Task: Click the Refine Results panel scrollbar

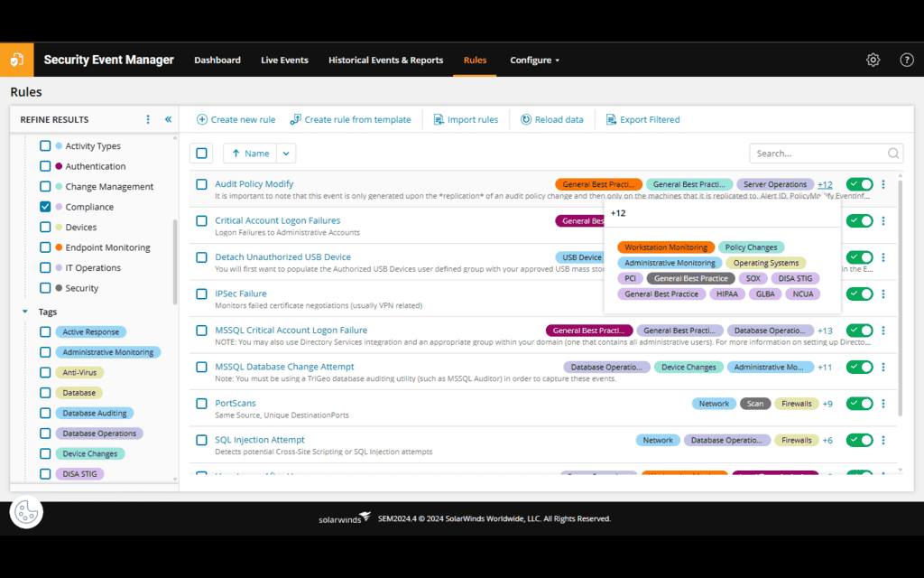Action: tap(175, 261)
